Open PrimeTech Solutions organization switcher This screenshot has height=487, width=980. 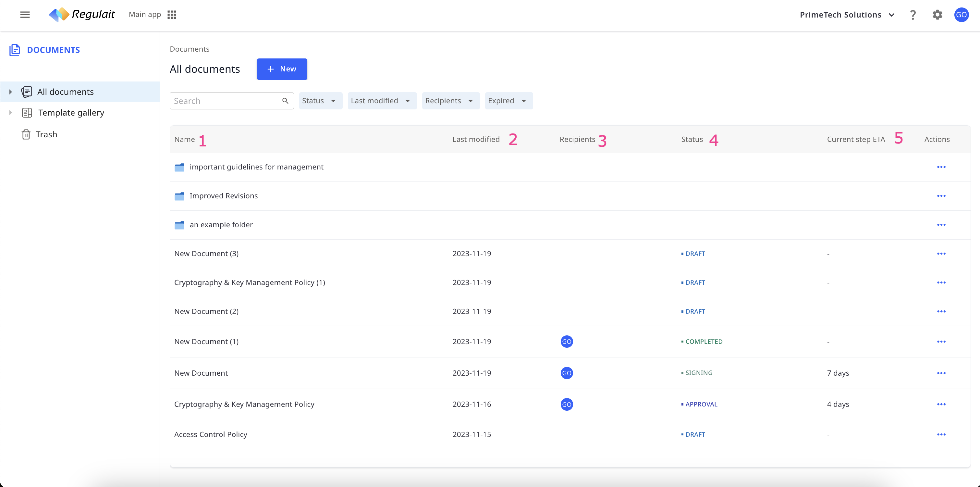(x=847, y=15)
